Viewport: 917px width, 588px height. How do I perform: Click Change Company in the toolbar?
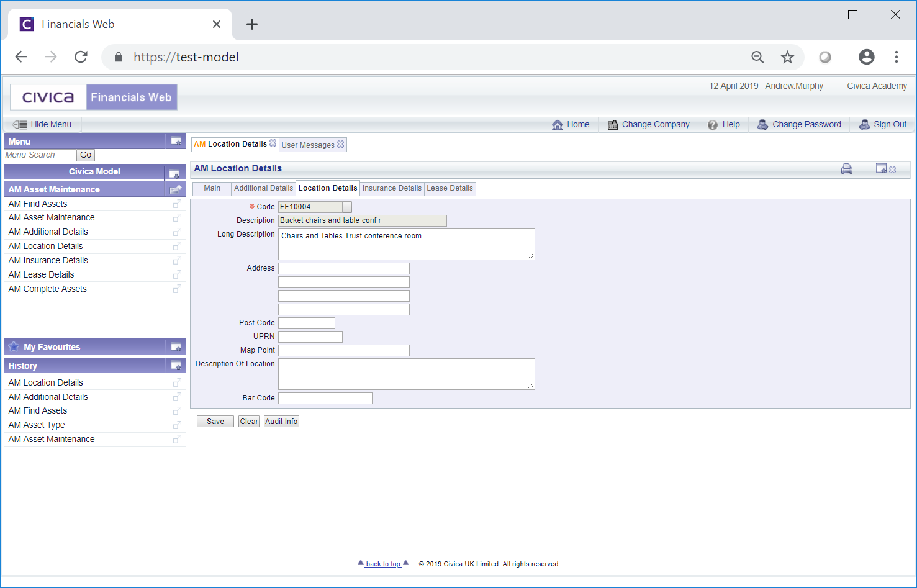tap(648, 125)
